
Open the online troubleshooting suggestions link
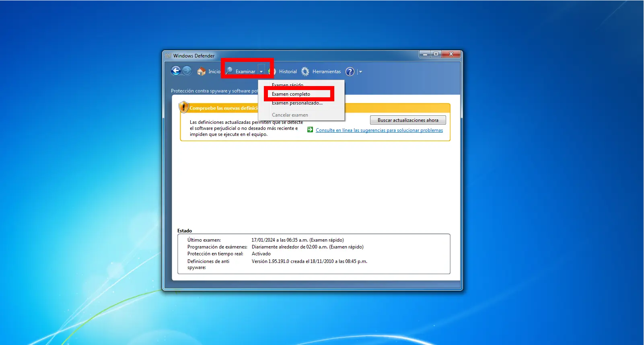tap(379, 130)
